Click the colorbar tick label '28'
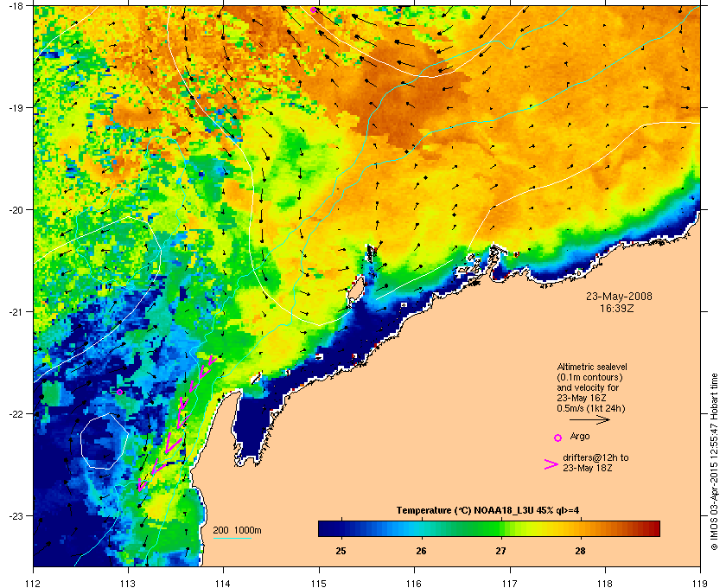 (x=580, y=551)
